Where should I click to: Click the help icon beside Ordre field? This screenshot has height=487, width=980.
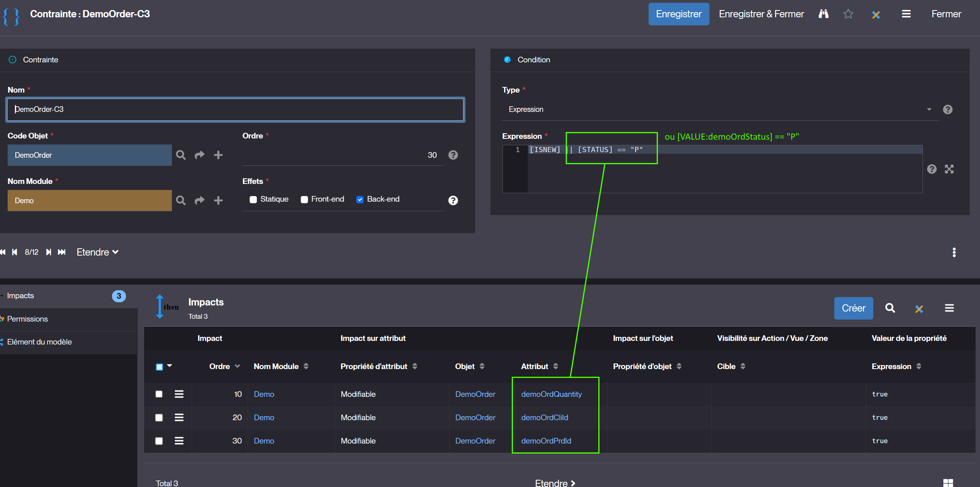pyautogui.click(x=453, y=155)
